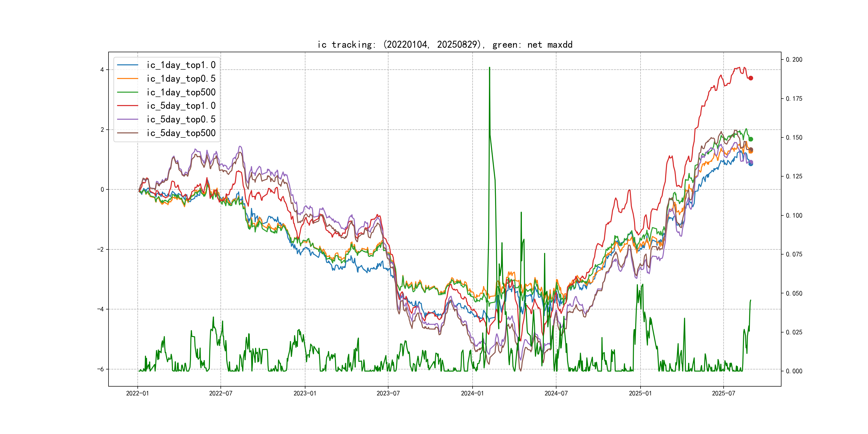Click the ic_5day_top0.5 legend text
The height and width of the screenshot is (434, 868).
coord(181,119)
